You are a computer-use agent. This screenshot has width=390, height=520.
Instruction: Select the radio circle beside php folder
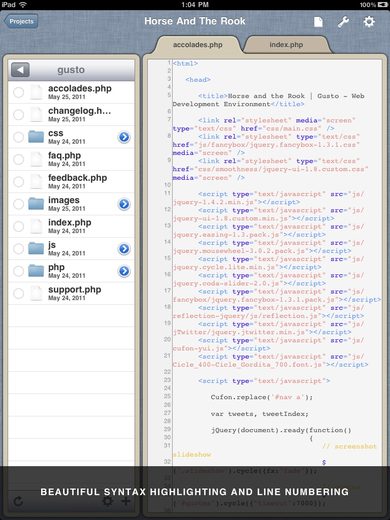[x=18, y=271]
